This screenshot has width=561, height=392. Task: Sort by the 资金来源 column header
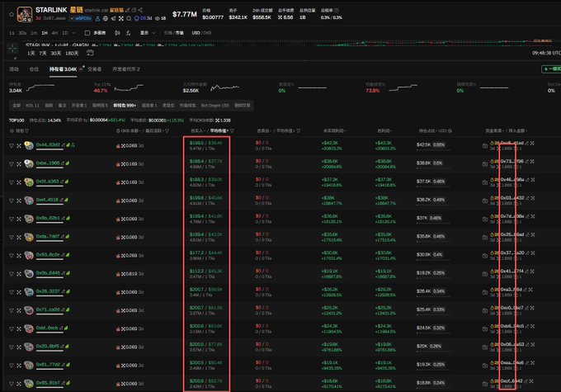pos(493,131)
